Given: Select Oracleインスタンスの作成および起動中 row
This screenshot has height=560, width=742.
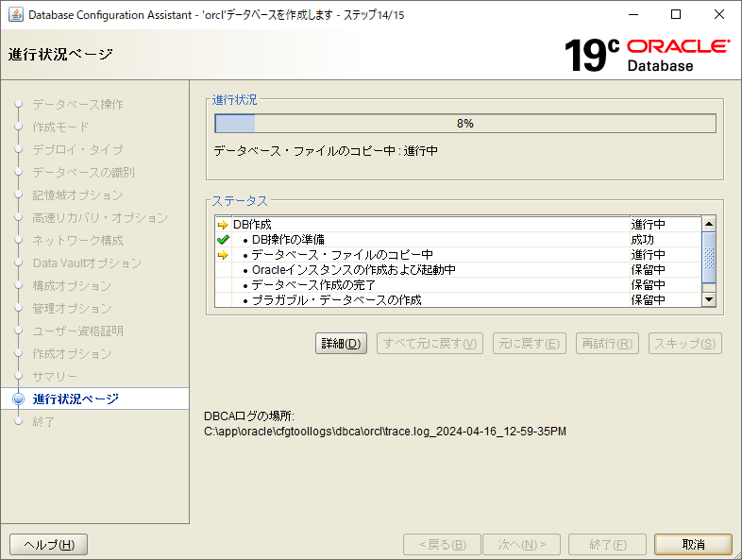Looking at the screenshot, I should [458, 270].
